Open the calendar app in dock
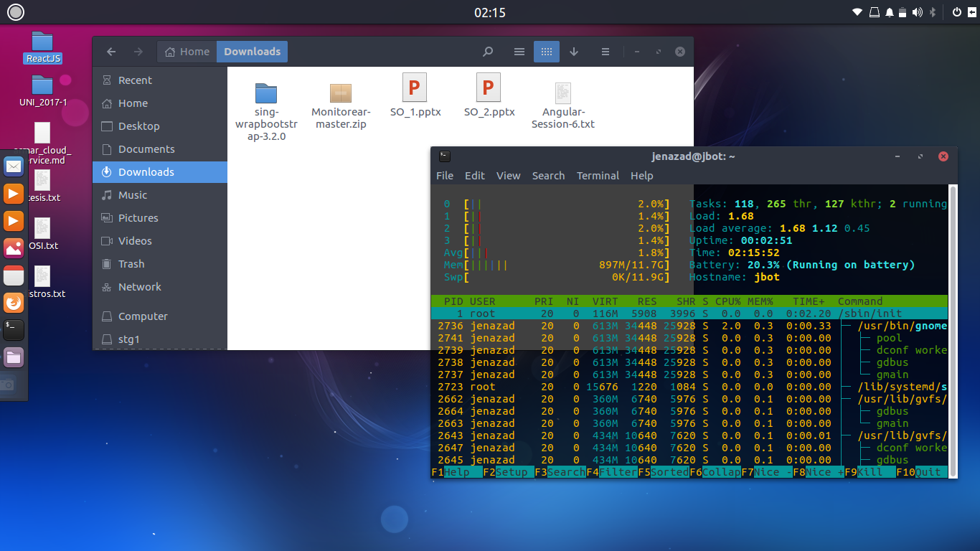Image resolution: width=980 pixels, height=551 pixels. pyautogui.click(x=14, y=275)
